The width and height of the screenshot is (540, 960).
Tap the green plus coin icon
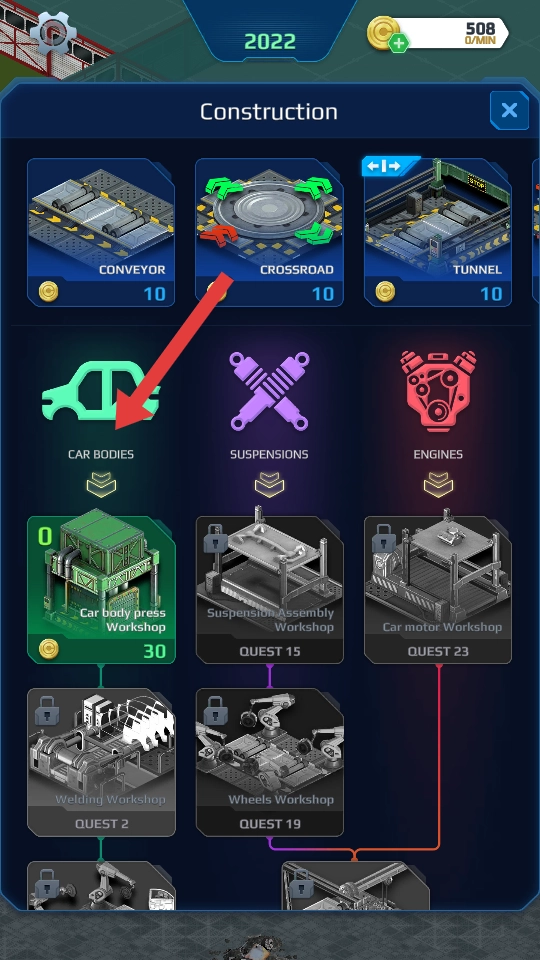pos(399,43)
